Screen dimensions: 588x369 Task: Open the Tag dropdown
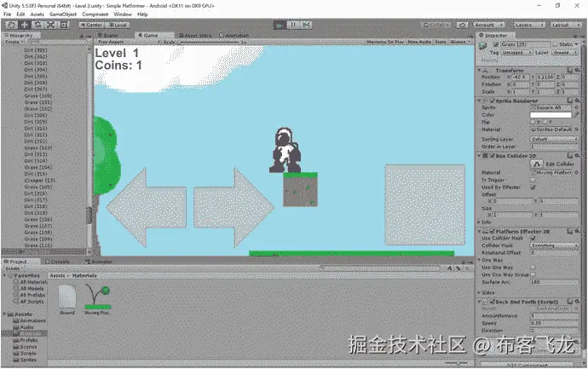coord(516,53)
